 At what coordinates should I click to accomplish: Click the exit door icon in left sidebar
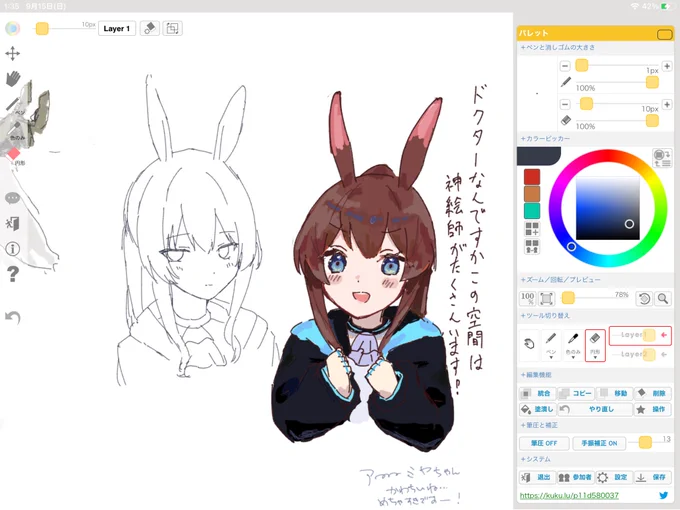pyautogui.click(x=13, y=224)
